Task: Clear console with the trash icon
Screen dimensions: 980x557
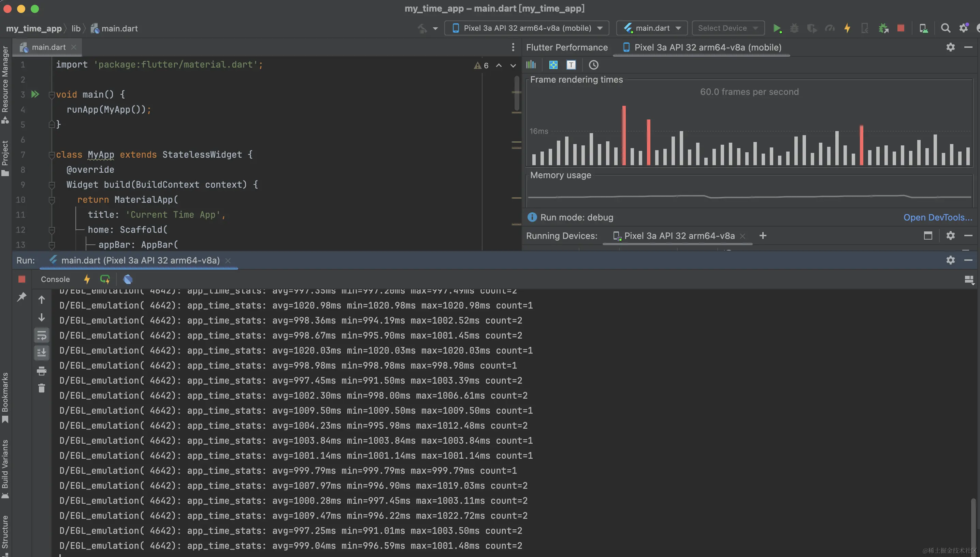Action: pyautogui.click(x=42, y=388)
